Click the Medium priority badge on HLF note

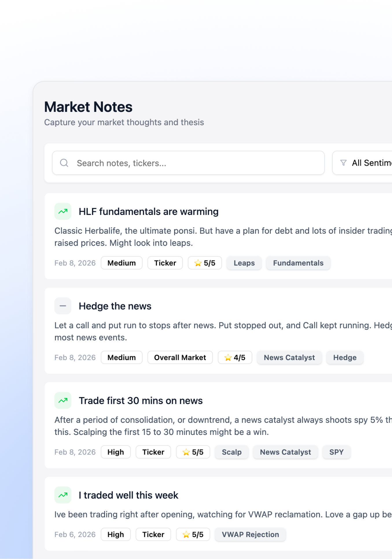(121, 263)
